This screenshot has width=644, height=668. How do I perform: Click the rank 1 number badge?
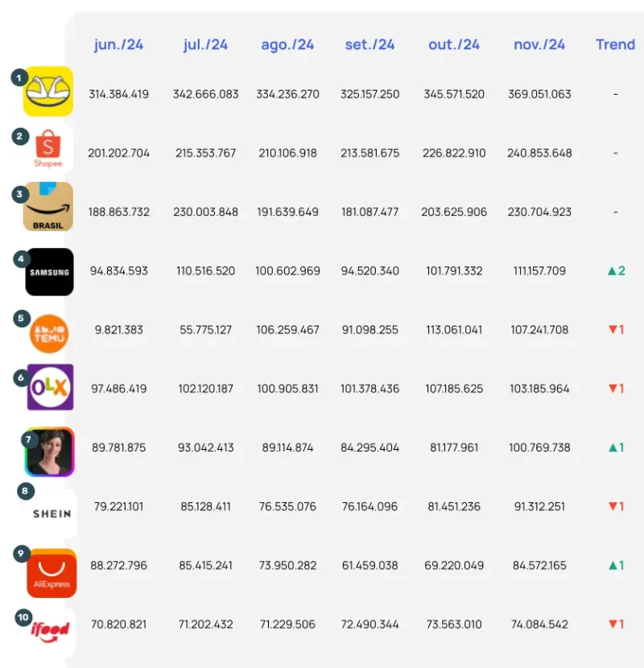point(18,77)
